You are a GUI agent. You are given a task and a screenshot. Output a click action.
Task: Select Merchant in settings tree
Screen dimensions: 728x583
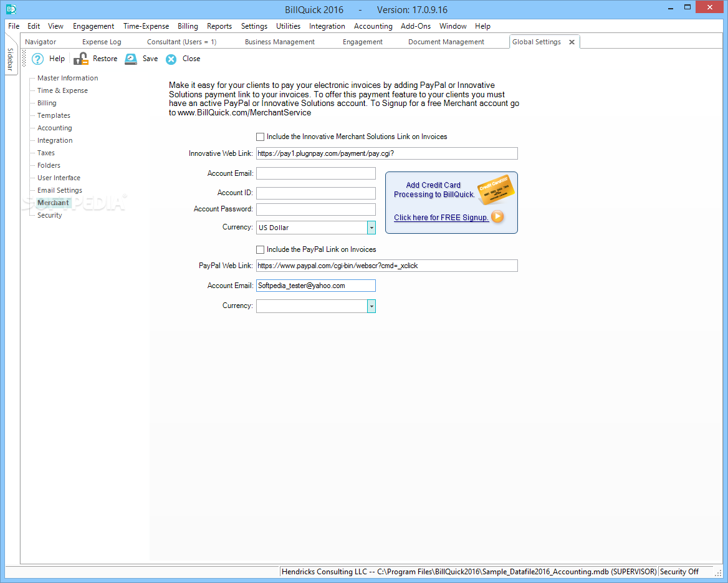(53, 203)
